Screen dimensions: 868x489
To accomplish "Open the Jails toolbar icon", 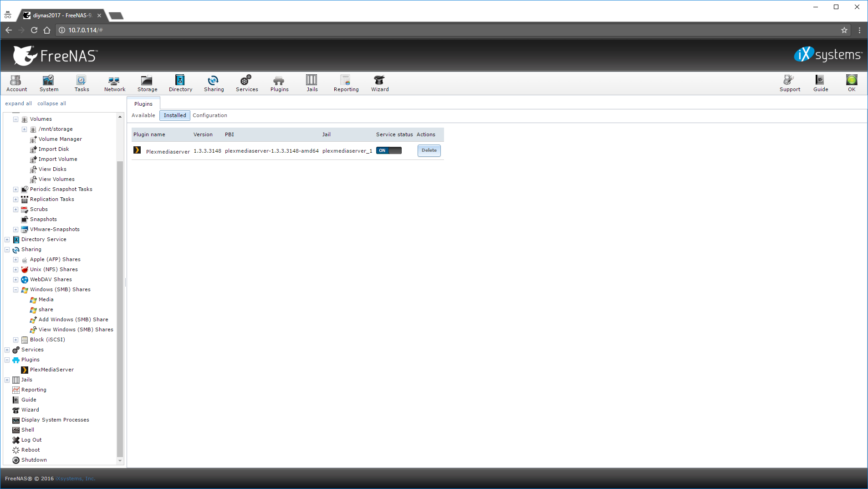I will (x=312, y=83).
